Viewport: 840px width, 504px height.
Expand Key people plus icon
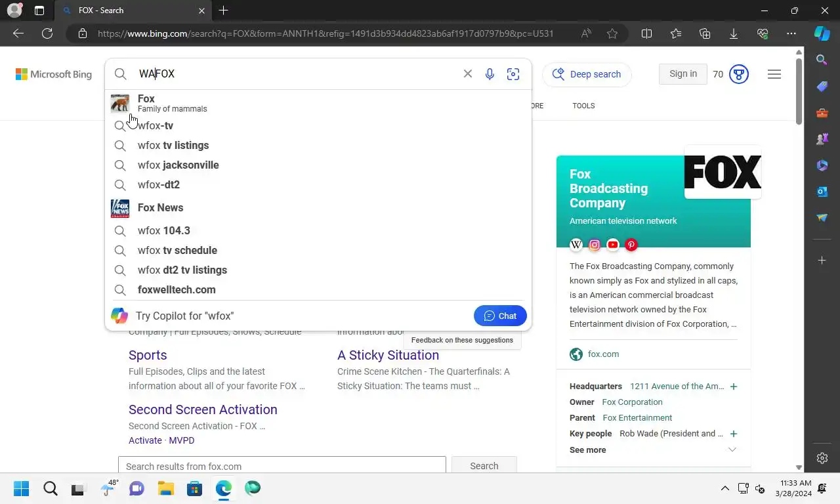click(x=734, y=434)
